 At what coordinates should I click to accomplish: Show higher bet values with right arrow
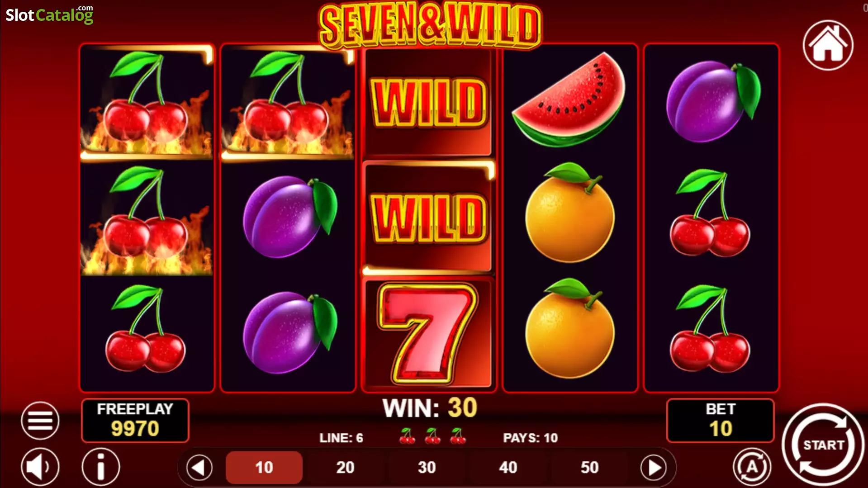click(654, 468)
